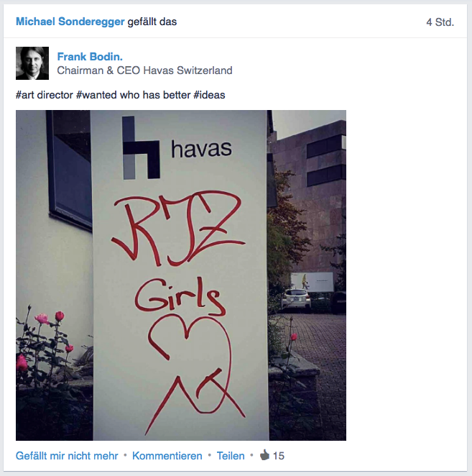Image resolution: width=472 pixels, height=476 pixels.
Task: Click 'Kommentieren' to comment on post
Action: 167,456
